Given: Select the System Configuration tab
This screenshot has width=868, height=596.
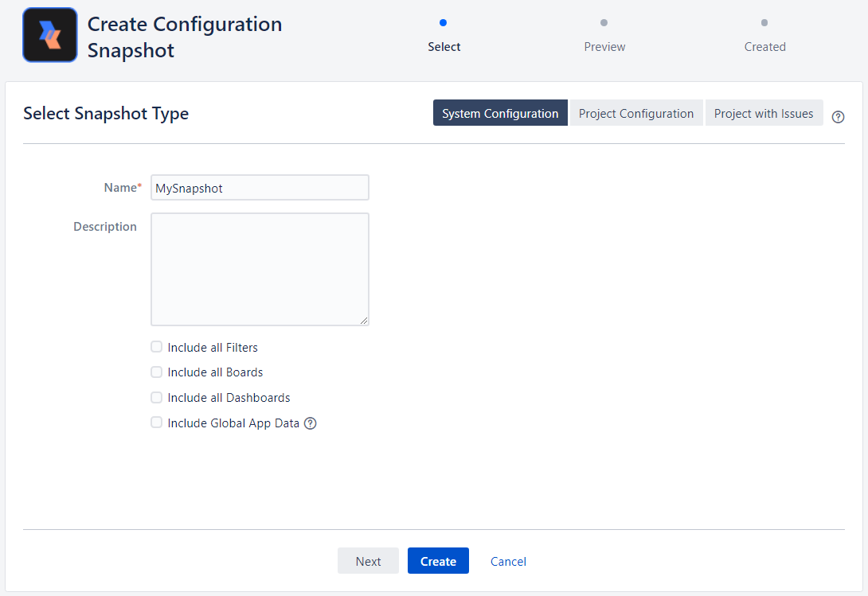Looking at the screenshot, I should [500, 113].
